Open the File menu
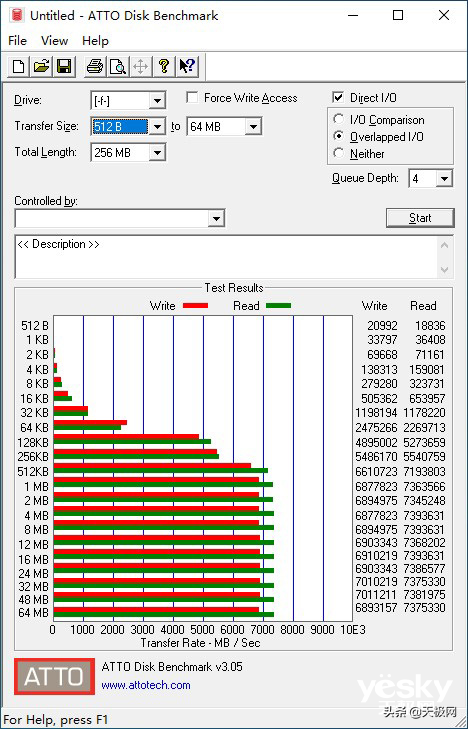 [x=17, y=41]
